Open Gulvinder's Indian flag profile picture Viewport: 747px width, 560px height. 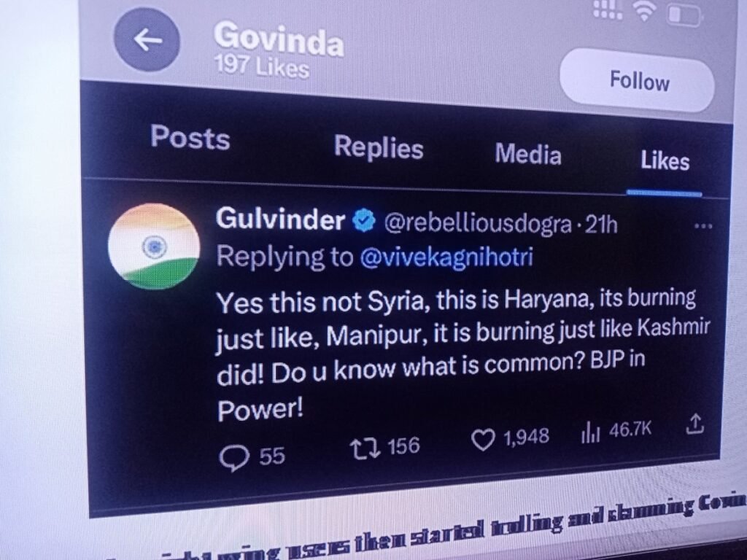(x=153, y=246)
